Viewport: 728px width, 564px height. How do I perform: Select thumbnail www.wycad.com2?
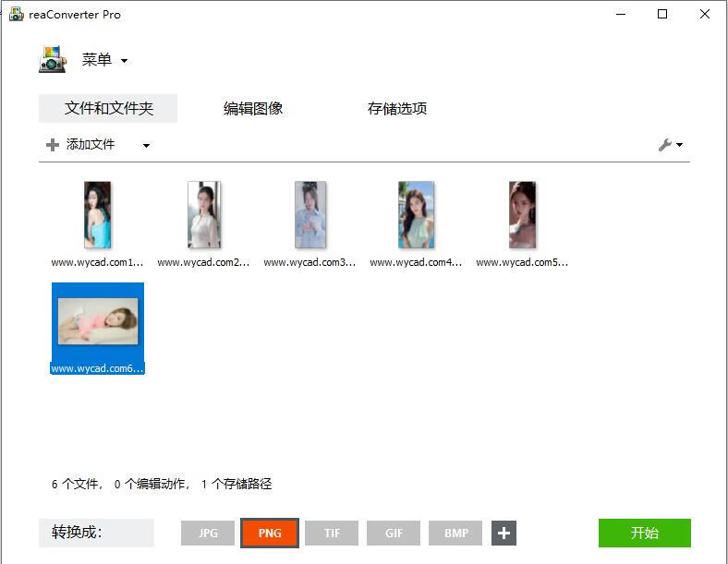point(203,215)
